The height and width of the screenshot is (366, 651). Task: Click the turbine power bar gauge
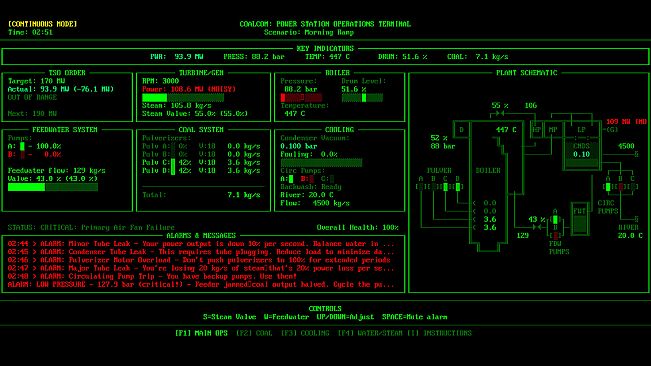[183, 98]
